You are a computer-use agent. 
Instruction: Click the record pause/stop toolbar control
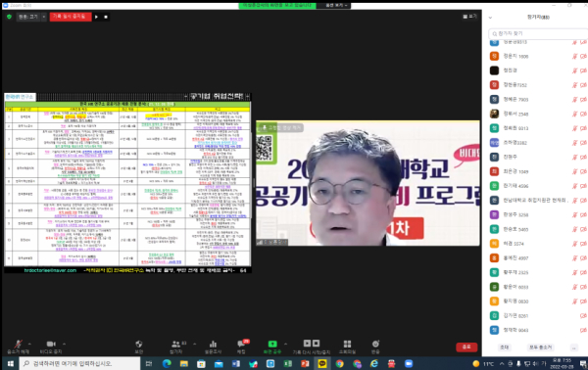pos(312,347)
